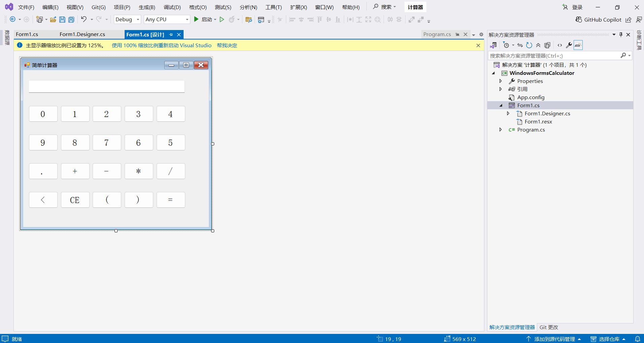644x343 pixels.
Task: Click the View Code angle-brackets icon
Action: (x=560, y=45)
